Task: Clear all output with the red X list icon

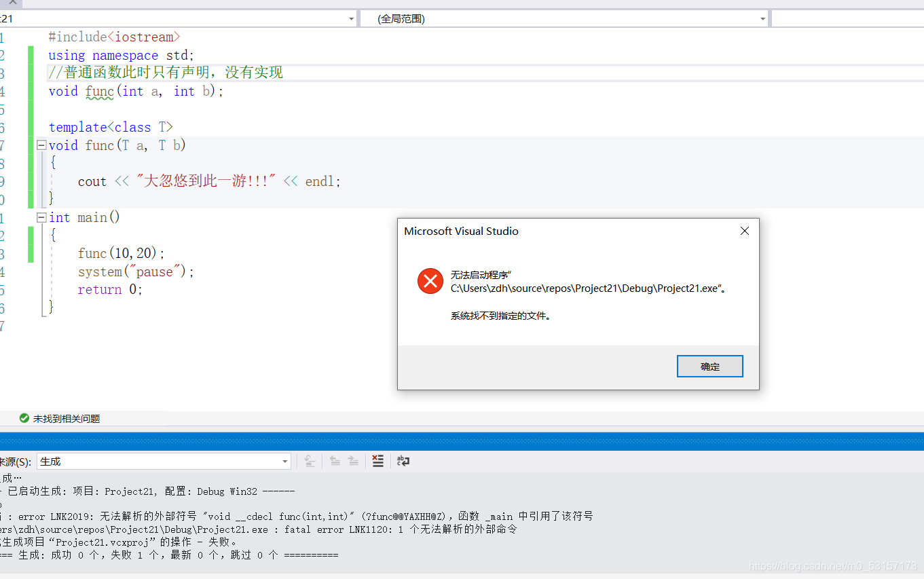Action: [x=378, y=461]
